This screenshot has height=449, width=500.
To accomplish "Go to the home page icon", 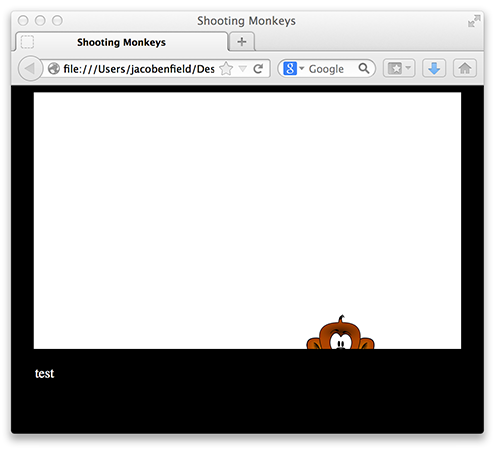I will pyautogui.click(x=465, y=69).
